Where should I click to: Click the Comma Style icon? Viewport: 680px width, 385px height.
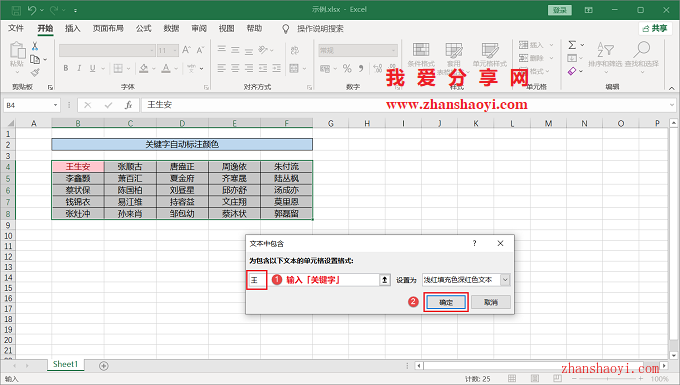(x=361, y=68)
